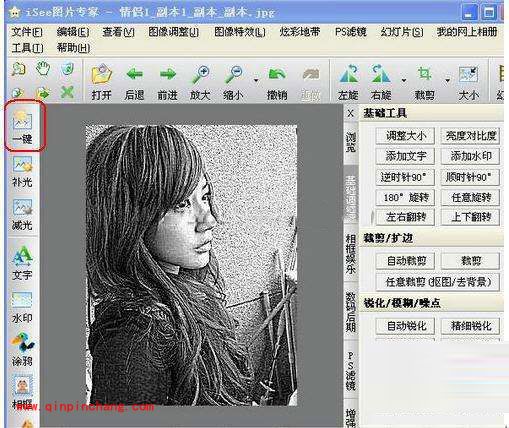Switch to the PS滤镜 vertical tab
Screen dimensions: 509x428
tap(351, 371)
